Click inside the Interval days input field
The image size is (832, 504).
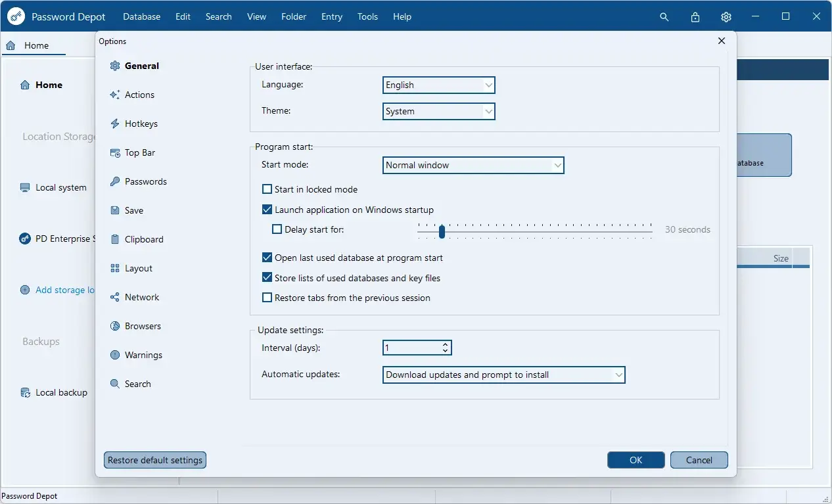[411, 348]
